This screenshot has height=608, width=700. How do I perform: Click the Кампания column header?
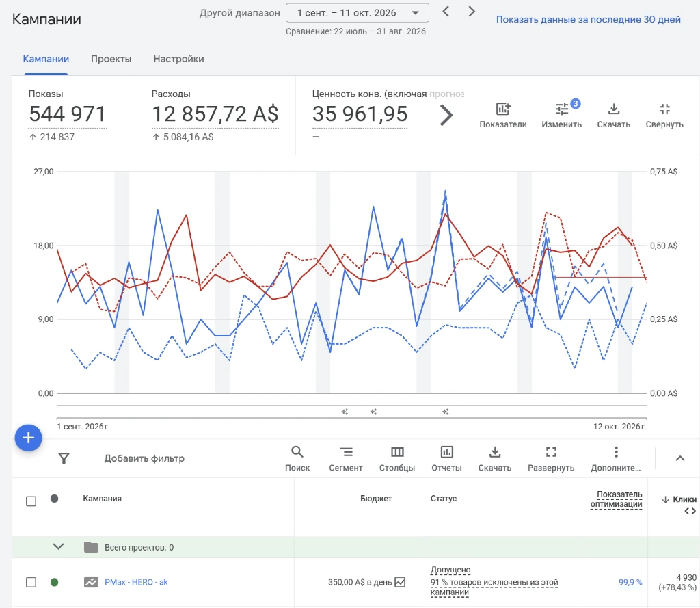102,499
